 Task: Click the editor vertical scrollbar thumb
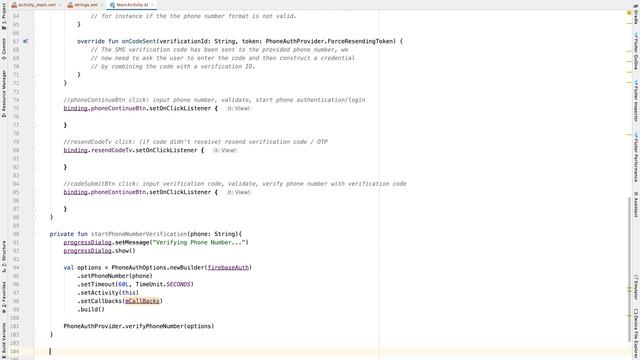629,269
